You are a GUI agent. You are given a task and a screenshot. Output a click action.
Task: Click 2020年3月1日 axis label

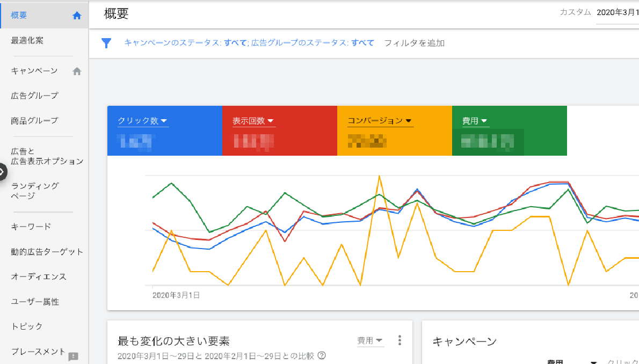click(x=176, y=295)
